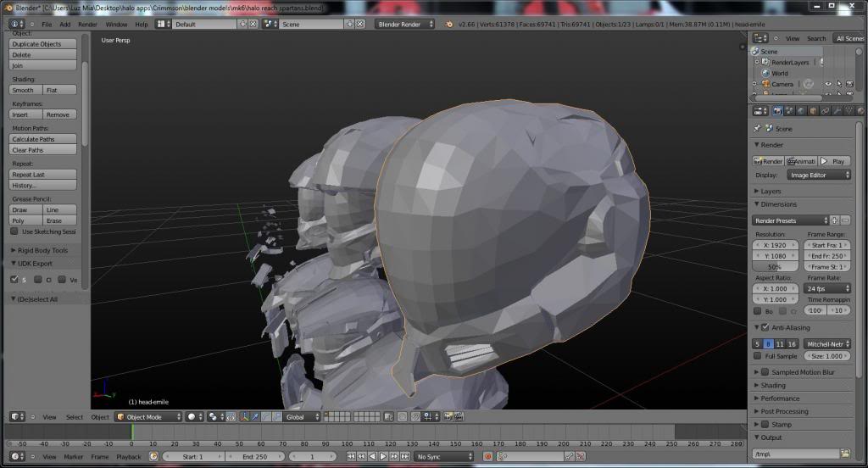Image resolution: width=868 pixels, height=468 pixels.
Task: Click OpenGL render image icon
Action: (x=448, y=417)
